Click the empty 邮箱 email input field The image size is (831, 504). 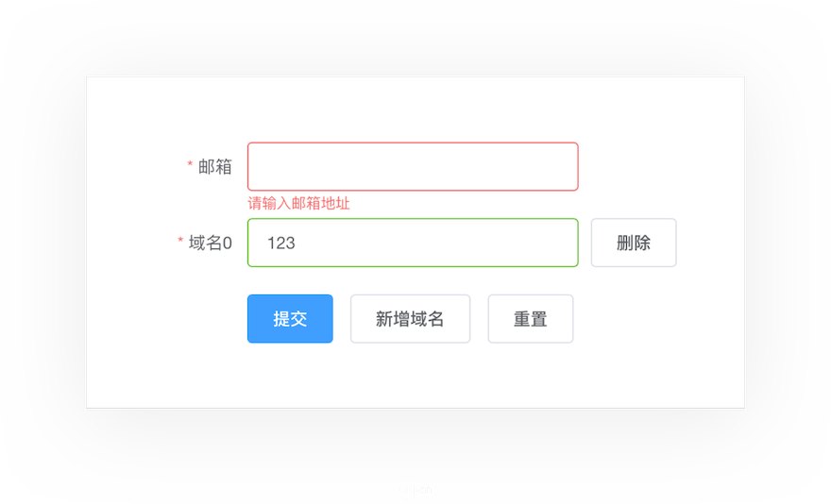click(413, 166)
